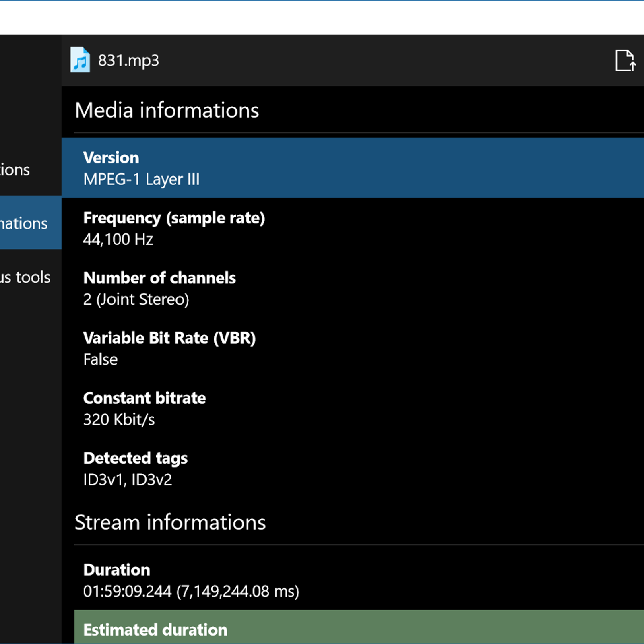Click the 2 (Joint Stereo) value

(x=136, y=299)
